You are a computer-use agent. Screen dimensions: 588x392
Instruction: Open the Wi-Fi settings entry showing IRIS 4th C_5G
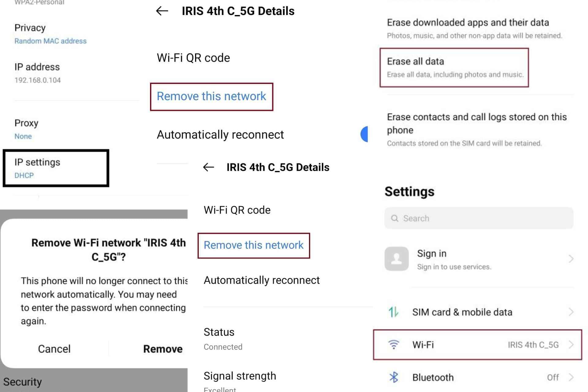click(478, 345)
